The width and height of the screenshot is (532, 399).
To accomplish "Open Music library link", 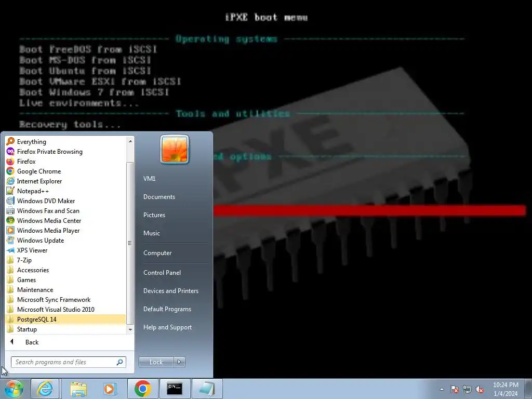I will tap(151, 233).
